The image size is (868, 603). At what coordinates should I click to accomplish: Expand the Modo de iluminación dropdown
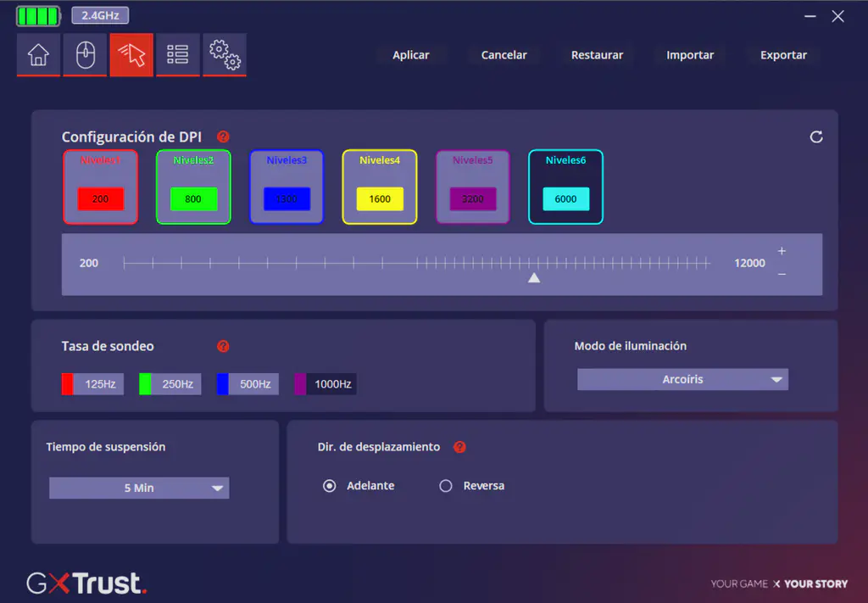tap(682, 380)
